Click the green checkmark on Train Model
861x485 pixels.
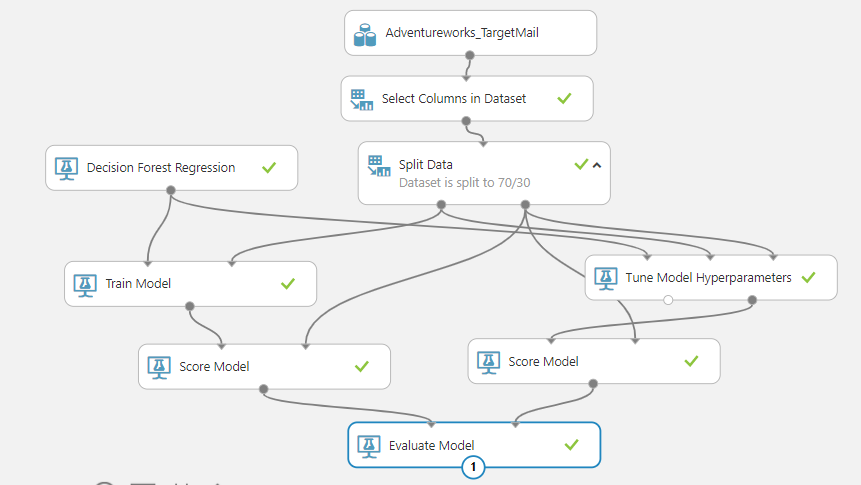288,284
